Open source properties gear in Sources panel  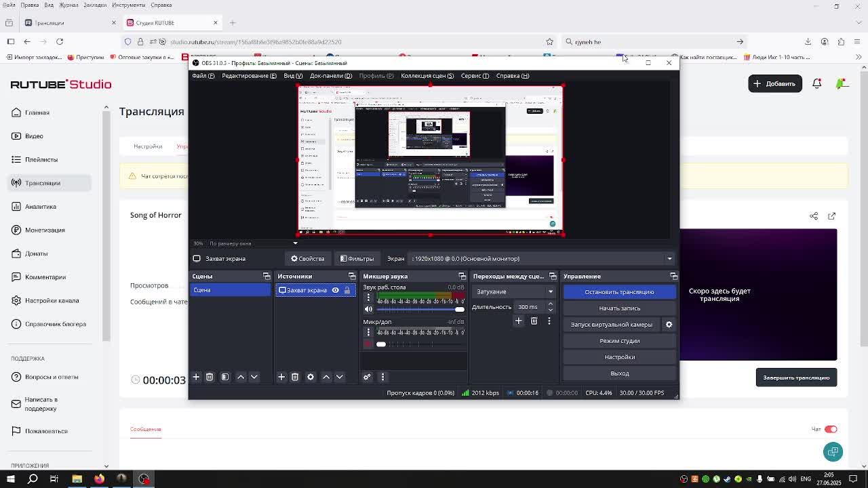coord(311,377)
